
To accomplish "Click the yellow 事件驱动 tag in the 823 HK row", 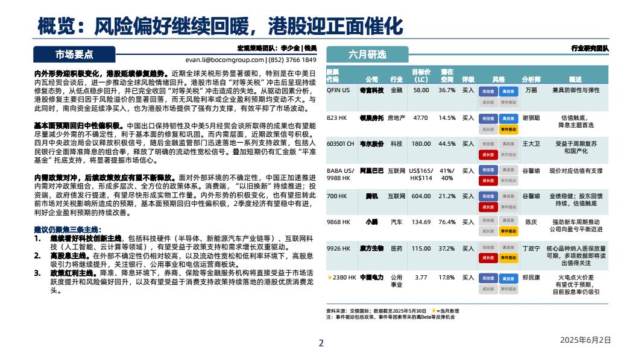I will pyautogui.click(x=508, y=130).
